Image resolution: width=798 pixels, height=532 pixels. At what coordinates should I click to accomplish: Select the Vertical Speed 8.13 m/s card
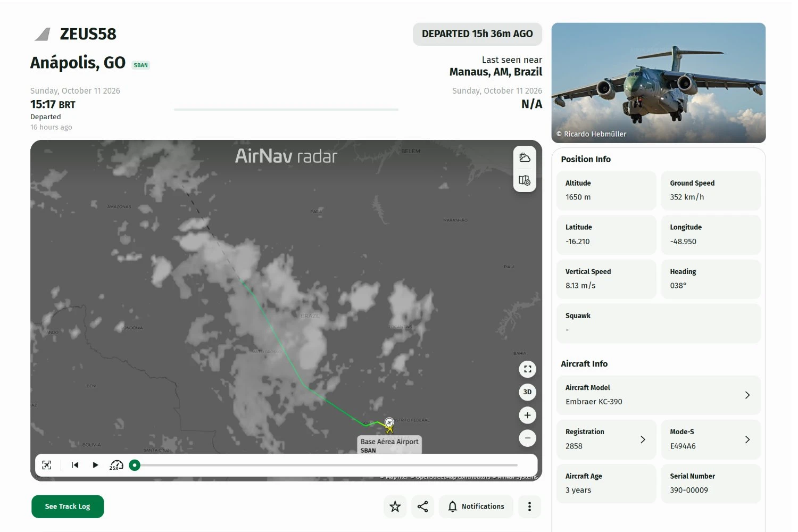point(606,279)
